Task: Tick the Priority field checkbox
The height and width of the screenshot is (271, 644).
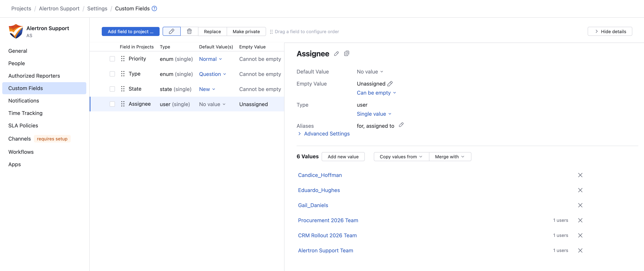Action: (112, 59)
